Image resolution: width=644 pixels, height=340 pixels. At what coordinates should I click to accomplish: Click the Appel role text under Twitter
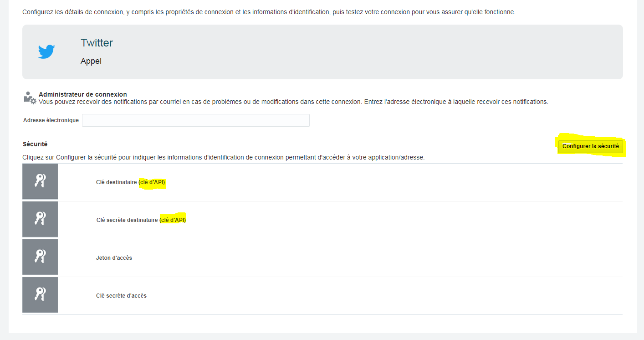91,61
